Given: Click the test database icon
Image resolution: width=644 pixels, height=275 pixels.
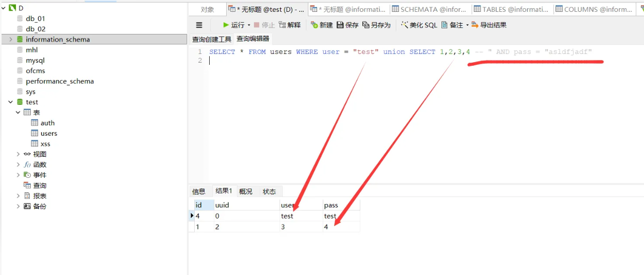Looking at the screenshot, I should (x=20, y=102).
